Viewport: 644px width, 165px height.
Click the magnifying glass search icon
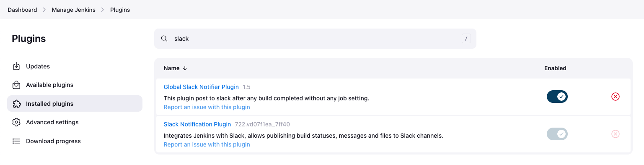(164, 39)
